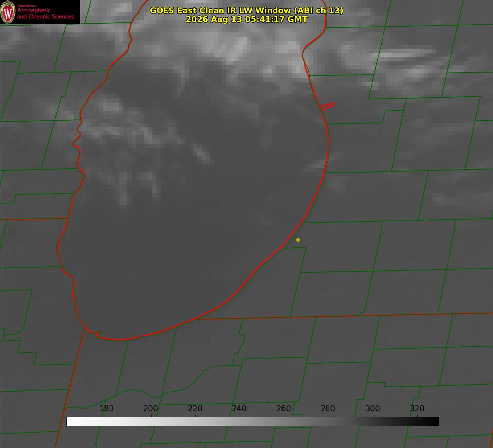The height and width of the screenshot is (448, 493).
Task: Click the 220 label on temperature scale
Action: click(195, 408)
